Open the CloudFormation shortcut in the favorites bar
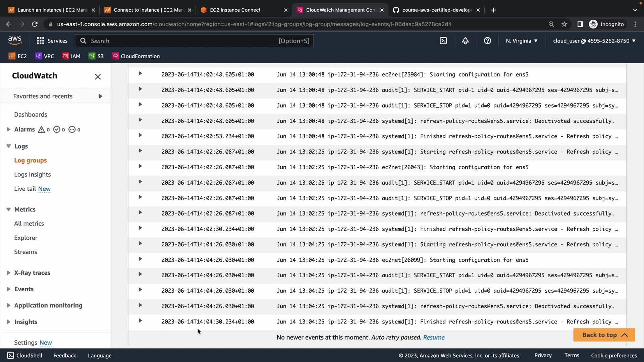644x362 pixels. [136, 56]
